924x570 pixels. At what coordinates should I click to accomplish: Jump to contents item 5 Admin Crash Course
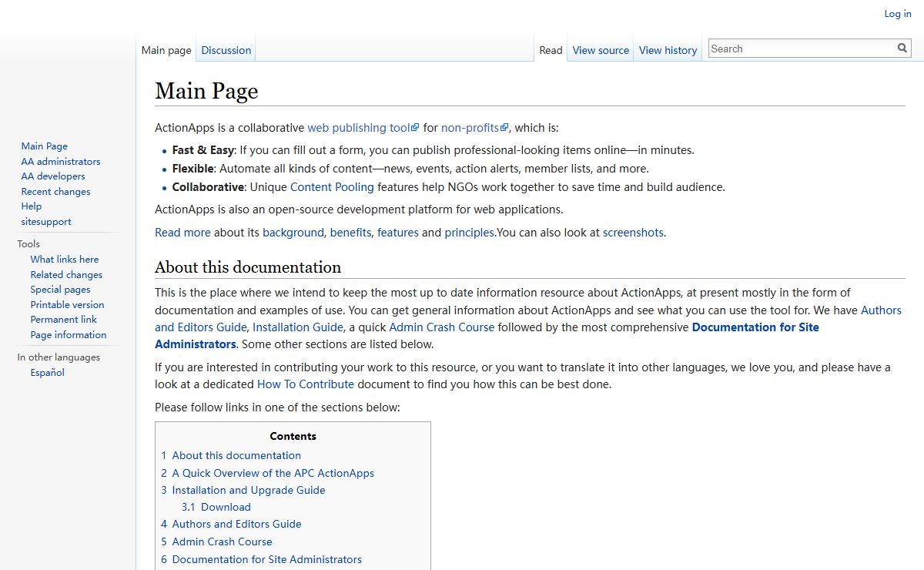216,542
